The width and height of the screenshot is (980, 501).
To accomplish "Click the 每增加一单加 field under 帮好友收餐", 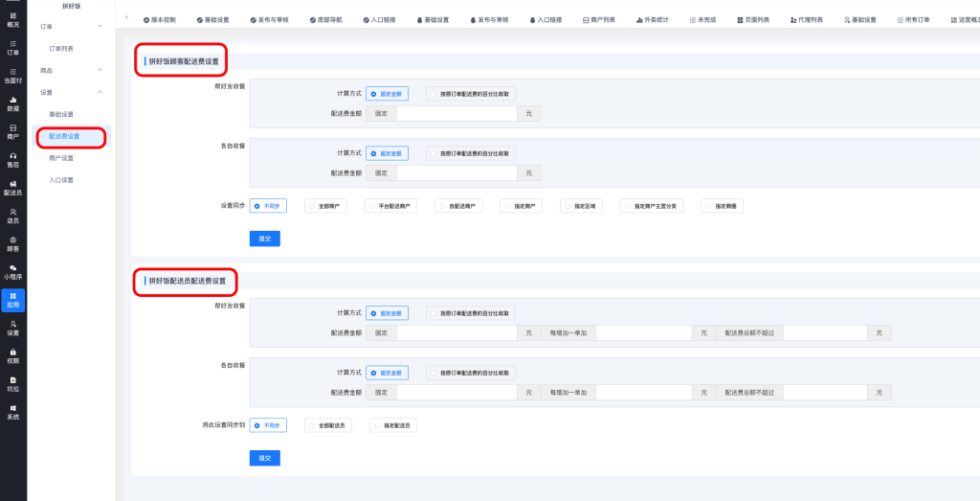I will pyautogui.click(x=644, y=332).
